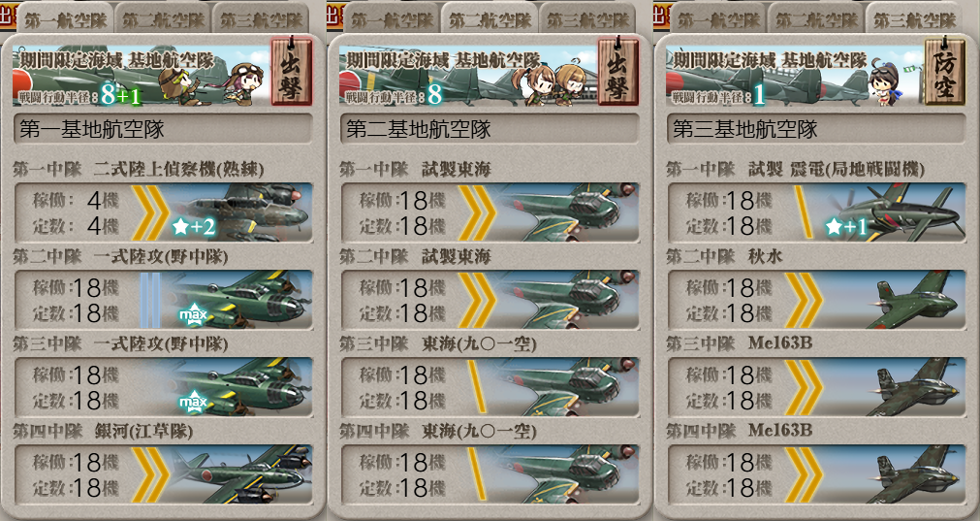Select the 第三中隊 Me163B squadron slot
980x521 pixels.
[x=816, y=387]
